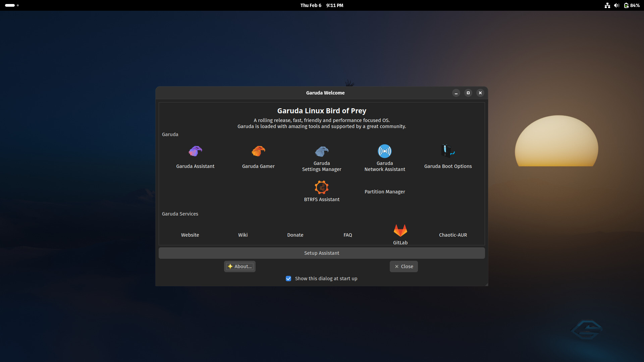Open the FAQ link
This screenshot has height=362, width=644.
pos(348,235)
